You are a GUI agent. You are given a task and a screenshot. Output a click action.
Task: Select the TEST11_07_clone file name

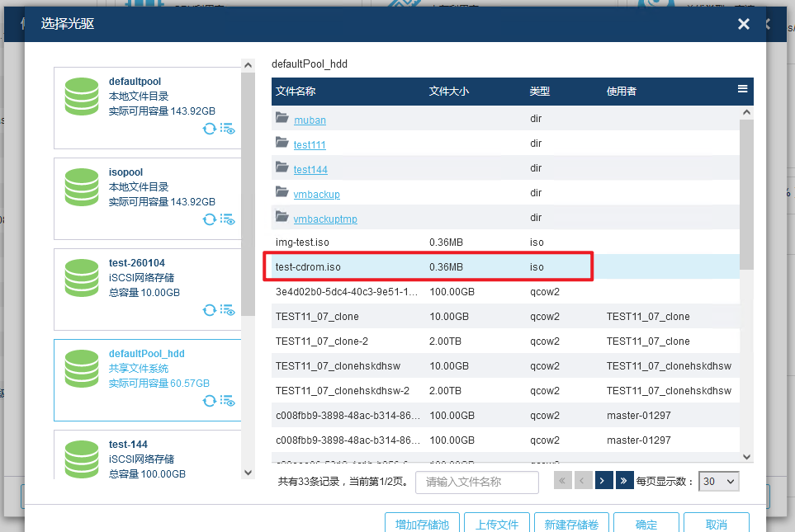pos(317,317)
